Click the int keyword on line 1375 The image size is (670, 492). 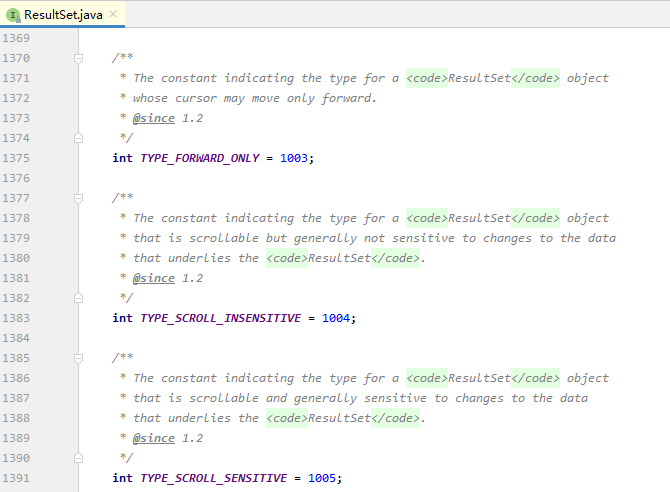[122, 158]
